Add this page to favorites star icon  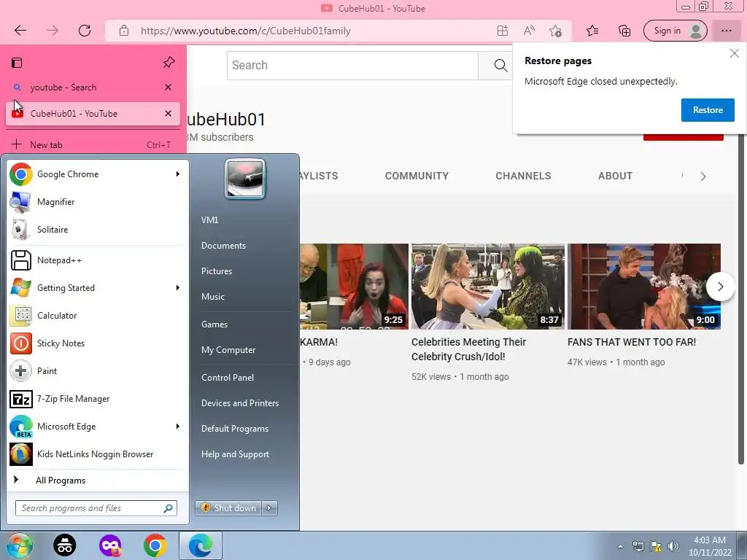click(x=555, y=31)
